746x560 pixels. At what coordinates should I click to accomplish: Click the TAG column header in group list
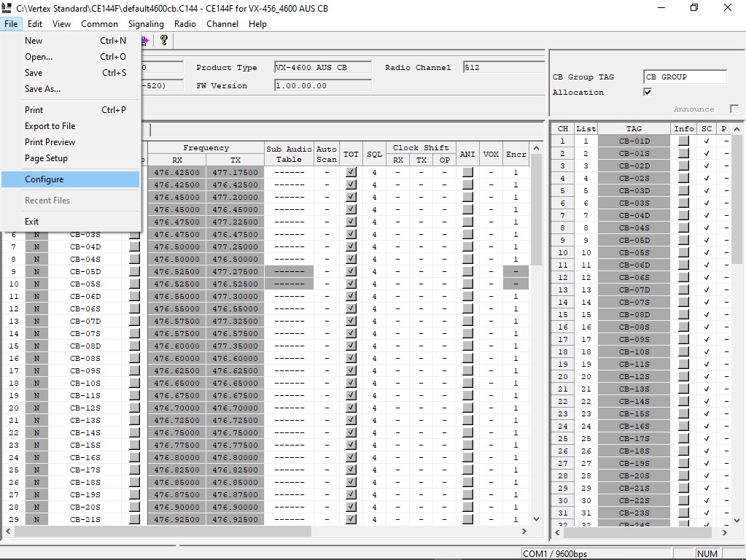tap(634, 128)
